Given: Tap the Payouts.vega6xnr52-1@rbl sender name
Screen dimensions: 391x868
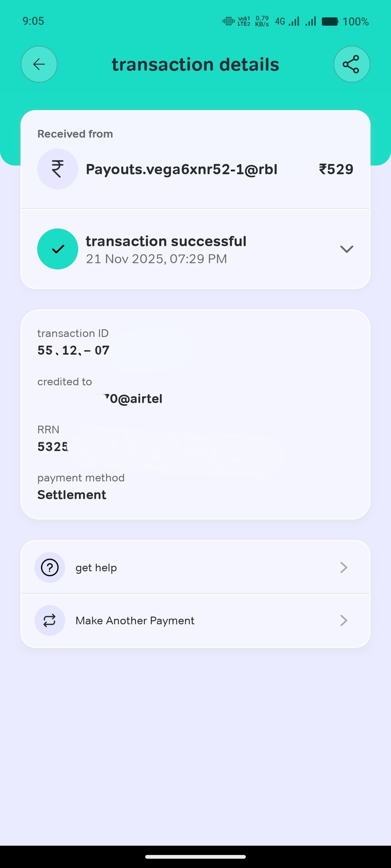Looking at the screenshot, I should tap(182, 169).
